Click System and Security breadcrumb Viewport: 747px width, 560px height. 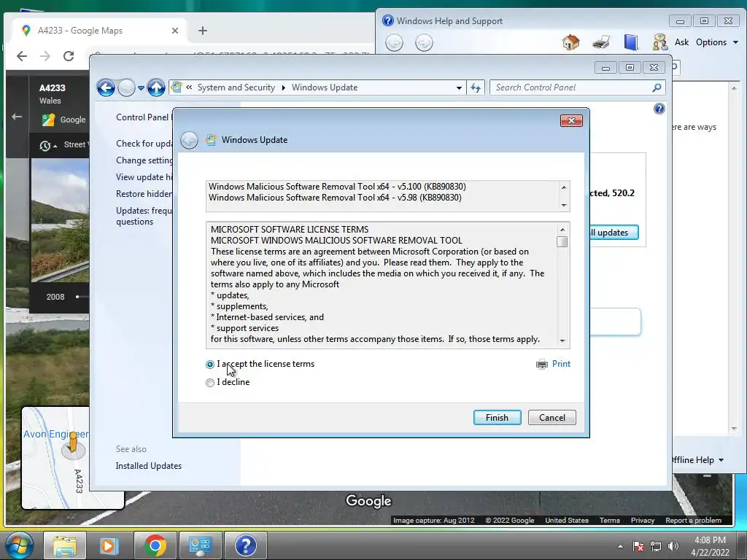click(236, 87)
